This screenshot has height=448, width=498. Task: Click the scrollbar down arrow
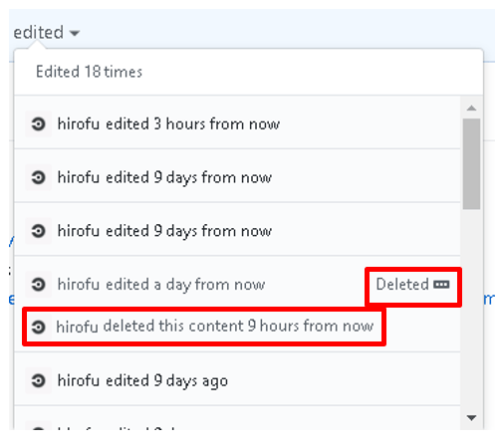pos(471,417)
